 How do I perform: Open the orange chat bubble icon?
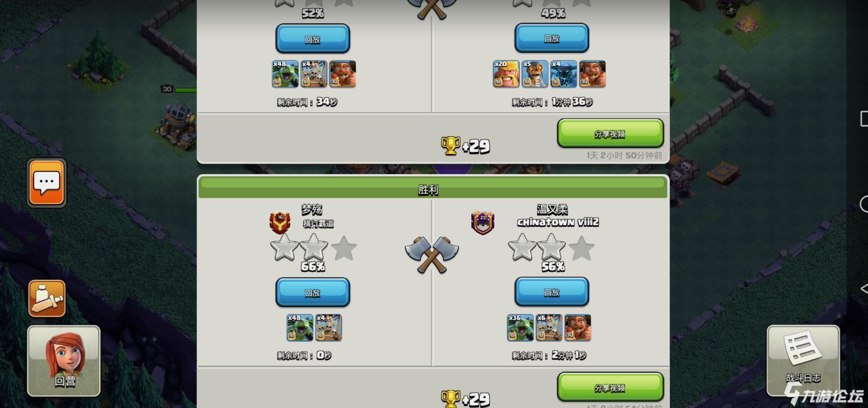click(47, 183)
